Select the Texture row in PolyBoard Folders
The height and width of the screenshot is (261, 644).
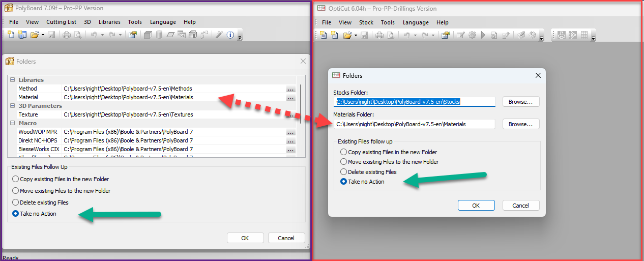pos(152,115)
